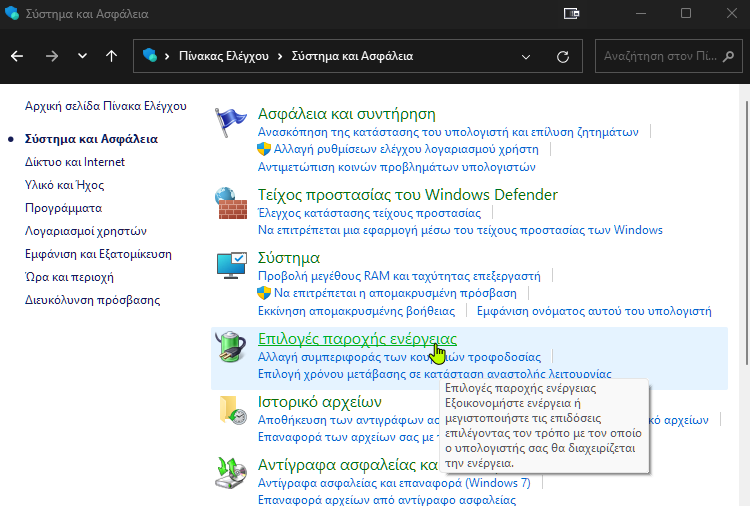
Task: Click the vertical scrollbar thumb
Action: point(747,232)
